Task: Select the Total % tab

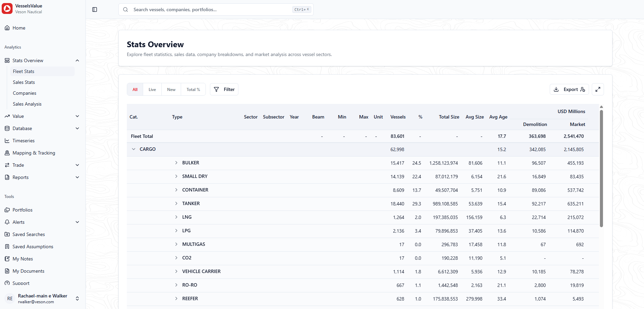Action: pyautogui.click(x=193, y=90)
